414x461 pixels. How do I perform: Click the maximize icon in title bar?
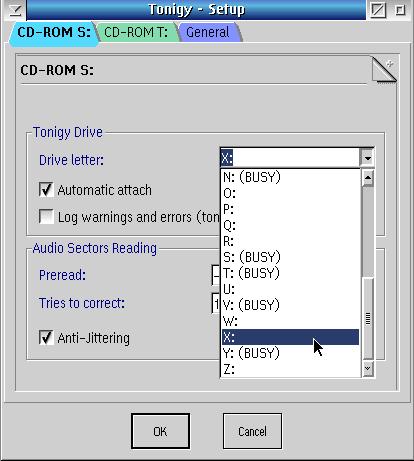pos(400,10)
